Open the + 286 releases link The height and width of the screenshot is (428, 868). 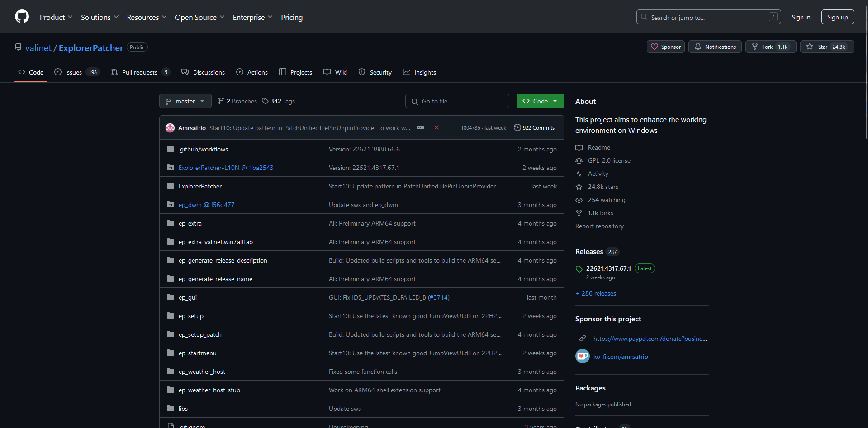click(596, 293)
